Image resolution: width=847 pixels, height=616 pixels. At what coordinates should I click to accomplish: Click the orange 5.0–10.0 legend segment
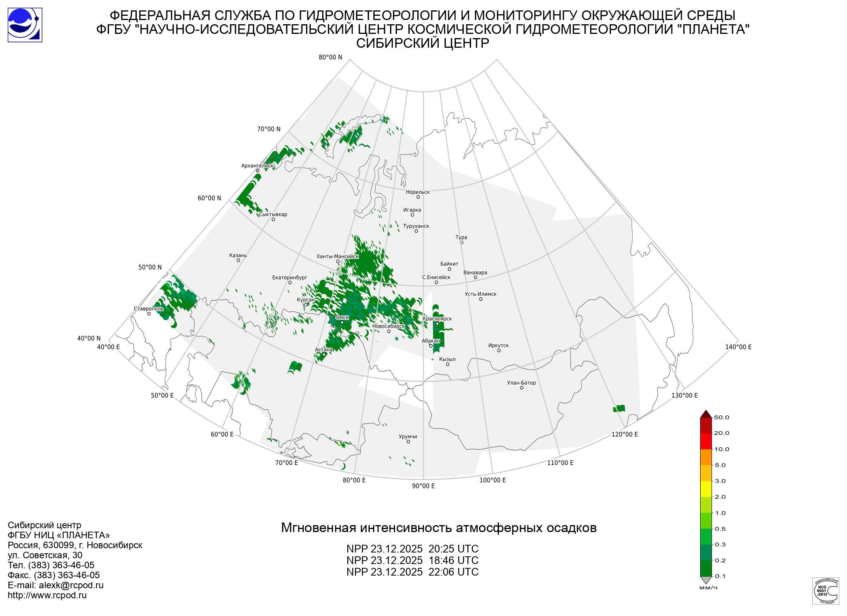(x=706, y=457)
